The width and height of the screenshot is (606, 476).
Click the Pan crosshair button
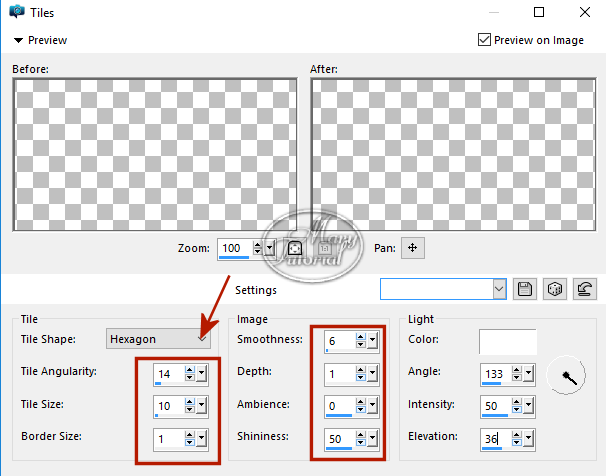(x=415, y=247)
